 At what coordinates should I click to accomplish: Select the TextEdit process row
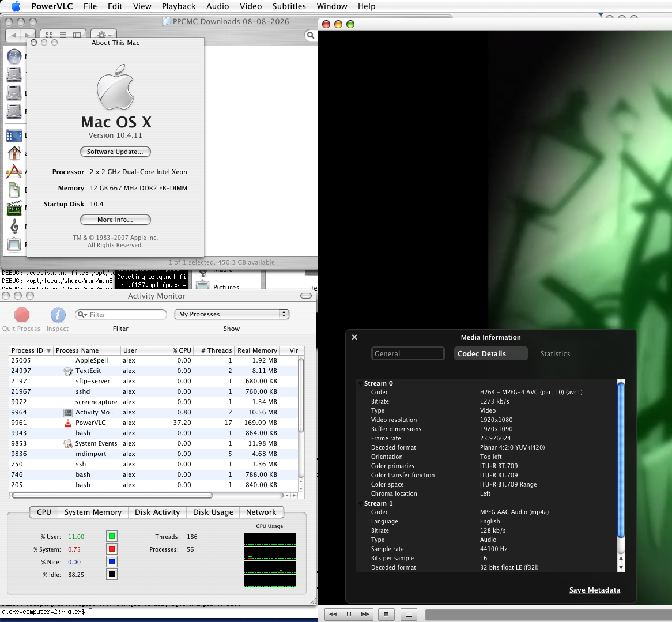pyautogui.click(x=153, y=371)
